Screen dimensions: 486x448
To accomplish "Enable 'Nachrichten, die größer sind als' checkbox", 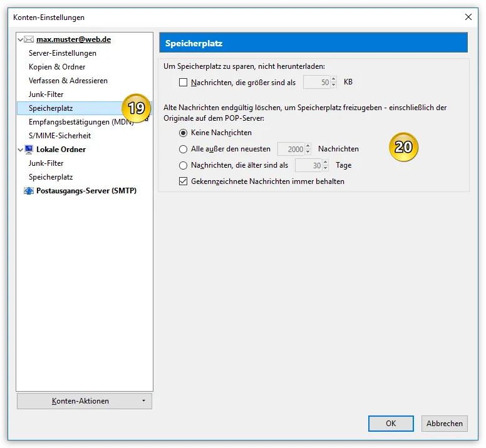I will [x=183, y=83].
